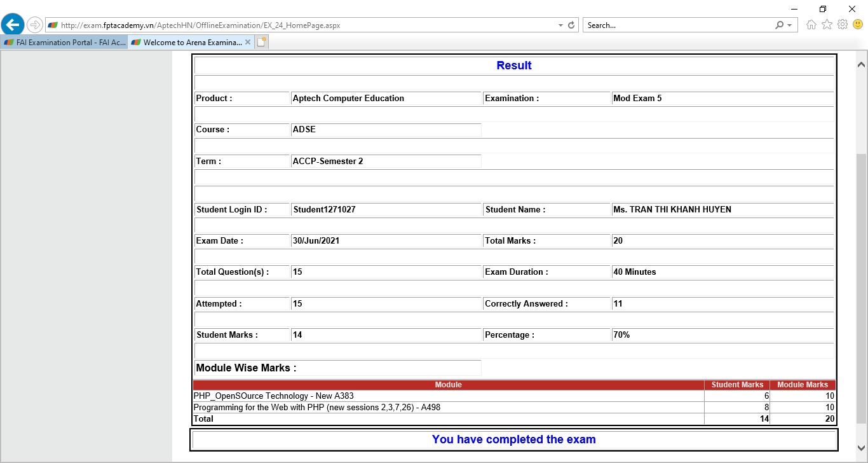
Task: Select the 'Student1271027' login ID
Action: pyautogui.click(x=324, y=210)
